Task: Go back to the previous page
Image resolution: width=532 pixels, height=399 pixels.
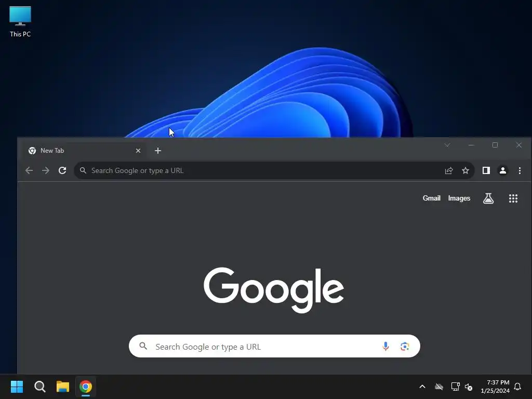Action: [29, 170]
